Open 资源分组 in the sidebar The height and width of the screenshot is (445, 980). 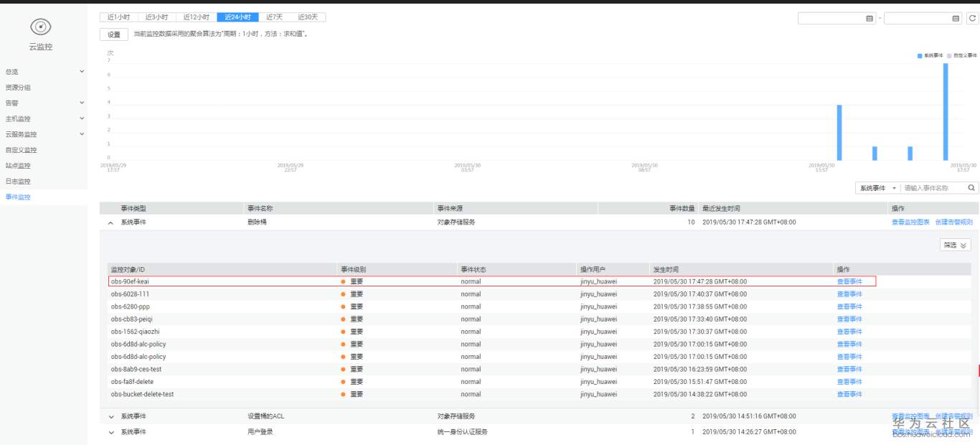(18, 88)
